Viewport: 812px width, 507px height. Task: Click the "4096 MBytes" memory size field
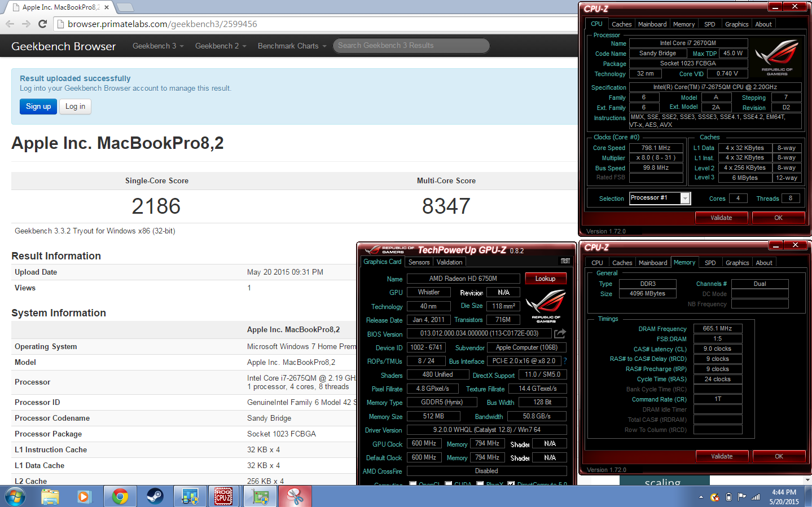click(648, 293)
